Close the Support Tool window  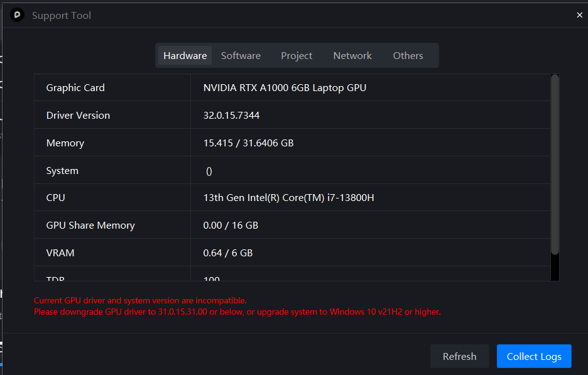[x=579, y=15]
